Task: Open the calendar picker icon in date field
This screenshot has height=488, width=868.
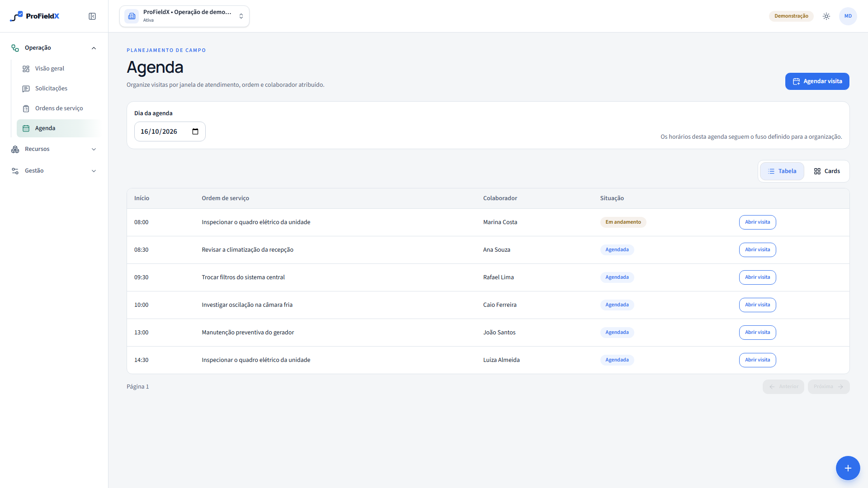Action: [195, 131]
